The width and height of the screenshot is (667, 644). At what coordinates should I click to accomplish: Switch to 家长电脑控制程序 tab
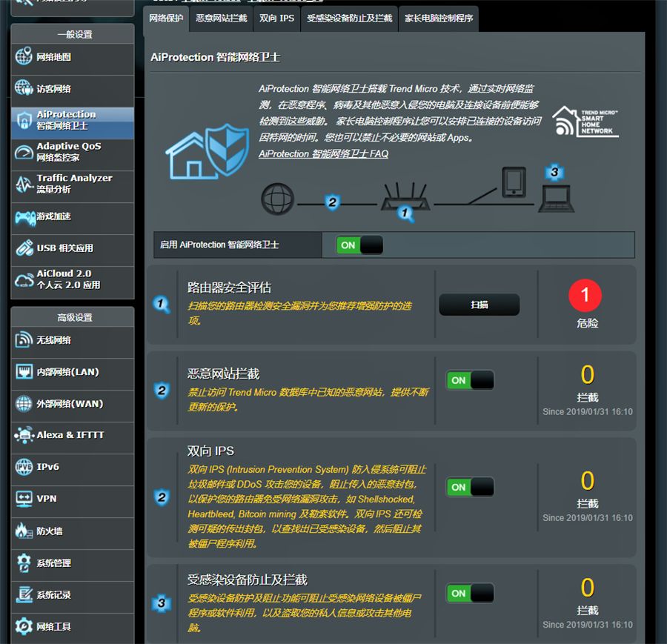click(x=439, y=19)
